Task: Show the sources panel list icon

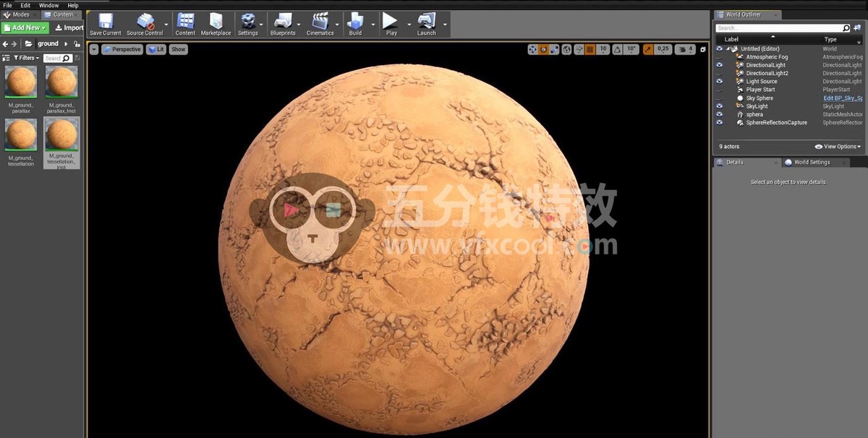Action: click(6, 58)
